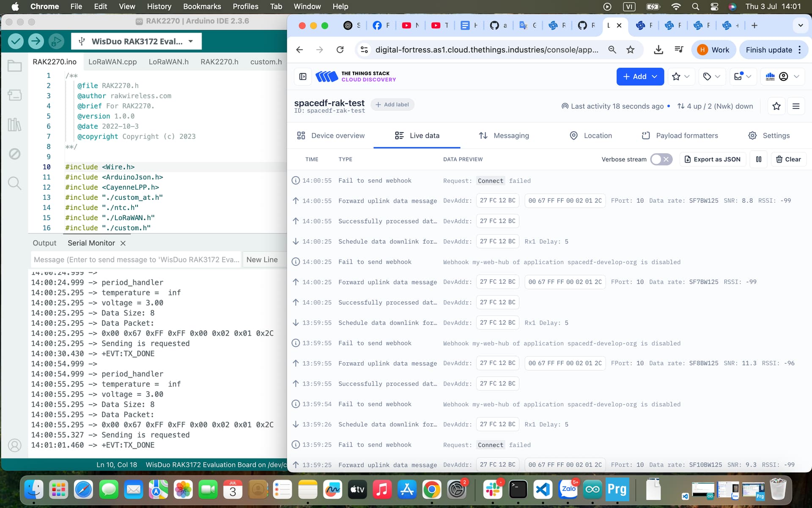812x508 pixels.
Task: Expand the user account menu chevron
Action: (797, 77)
